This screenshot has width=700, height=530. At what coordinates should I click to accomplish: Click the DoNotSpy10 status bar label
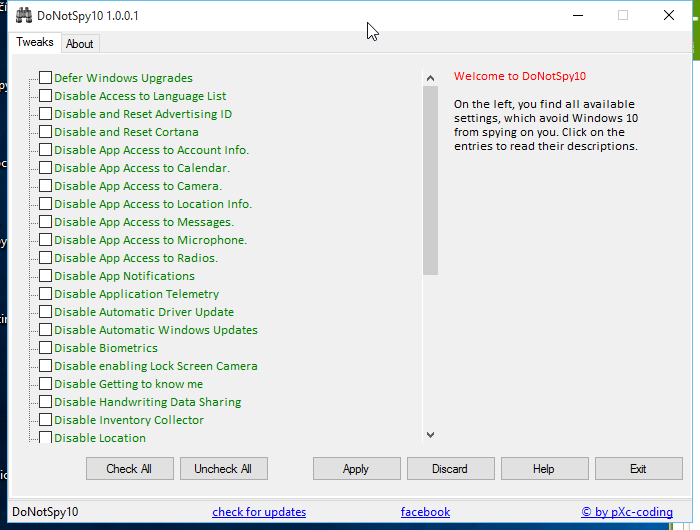(45, 512)
